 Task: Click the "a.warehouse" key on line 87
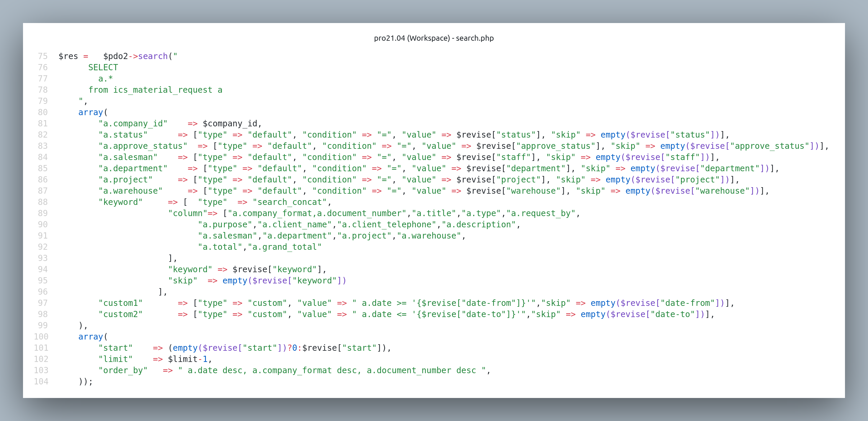130,191
